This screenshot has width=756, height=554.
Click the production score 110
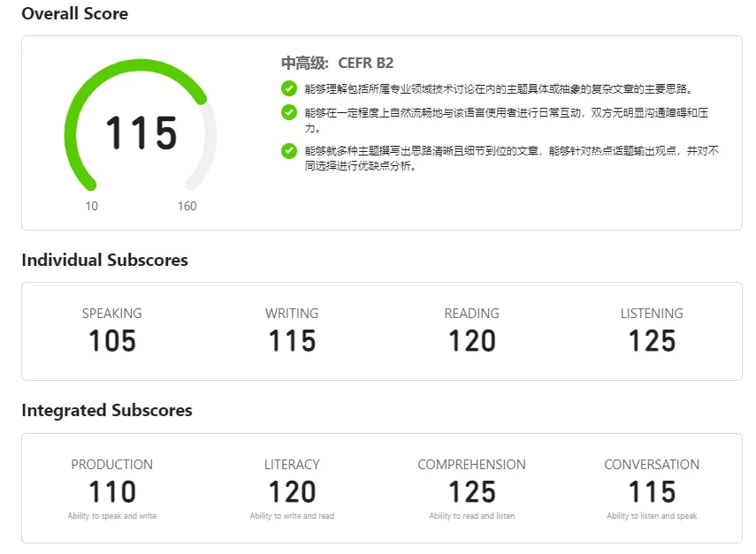112,492
